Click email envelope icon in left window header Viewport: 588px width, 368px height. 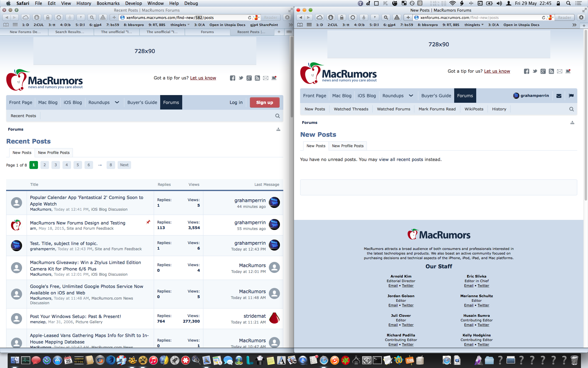point(266,78)
